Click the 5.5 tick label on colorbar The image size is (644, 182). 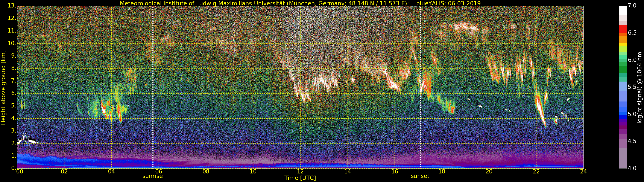pyautogui.click(x=632, y=87)
